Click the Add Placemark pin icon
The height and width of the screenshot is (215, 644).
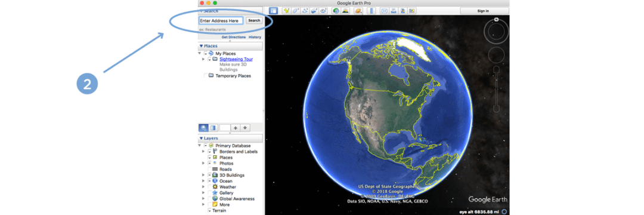pos(286,10)
